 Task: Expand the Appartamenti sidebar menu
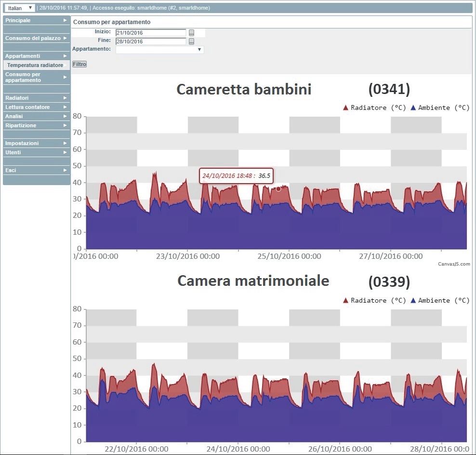pos(36,56)
